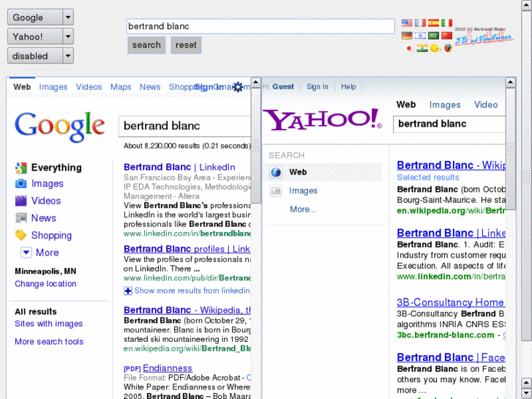The width and height of the screenshot is (532, 399).
Task: Open the Google settings gear icon
Action: pyautogui.click(x=238, y=87)
